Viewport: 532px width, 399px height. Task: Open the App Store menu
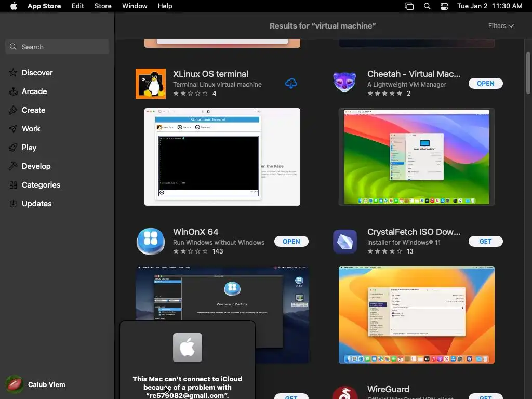pos(44,6)
